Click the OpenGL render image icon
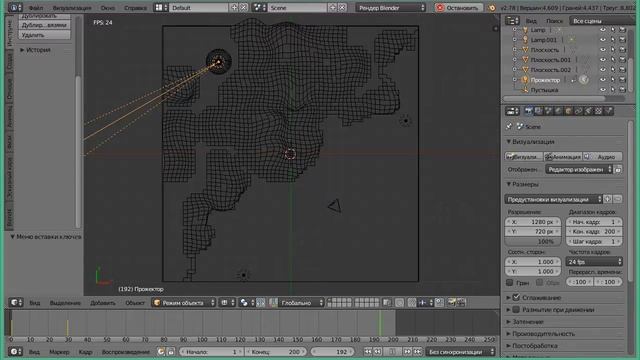Image resolution: width=640 pixels, height=360 pixels. [451, 303]
